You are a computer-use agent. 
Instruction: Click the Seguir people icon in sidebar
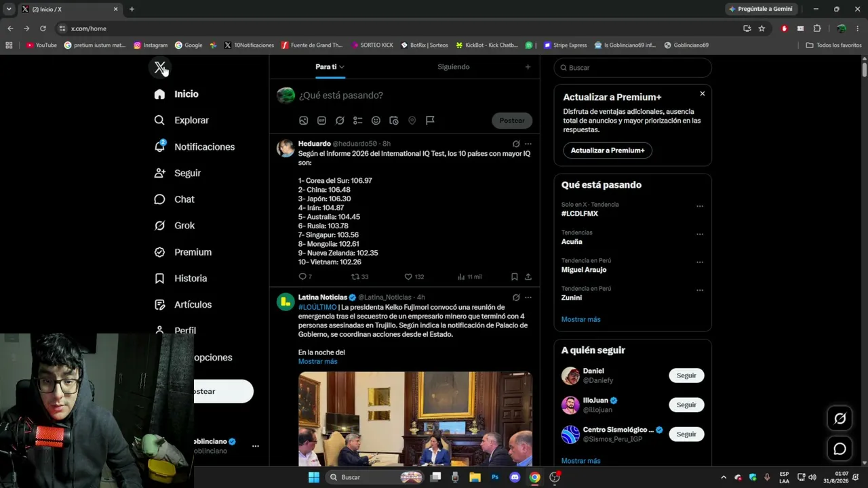[x=159, y=173]
